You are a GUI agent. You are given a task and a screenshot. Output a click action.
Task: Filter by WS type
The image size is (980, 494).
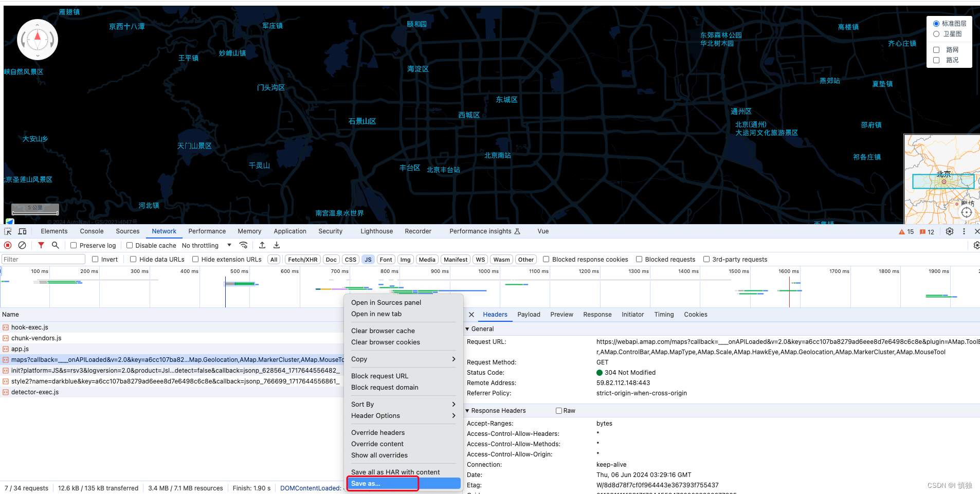click(480, 260)
